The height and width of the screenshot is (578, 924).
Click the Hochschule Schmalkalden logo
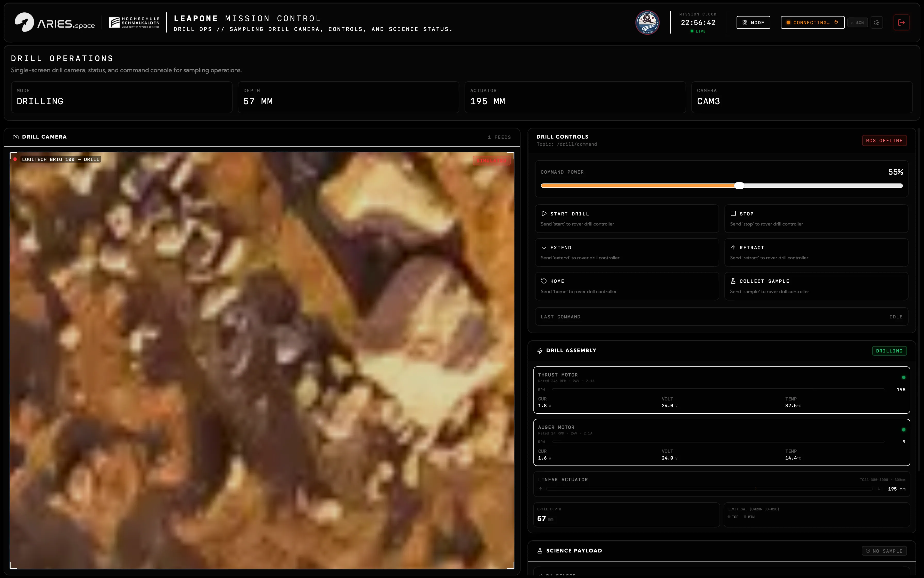coord(134,22)
